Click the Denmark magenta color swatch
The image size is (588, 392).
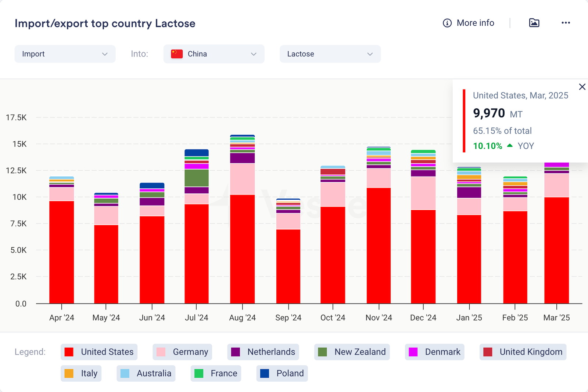[413, 352]
